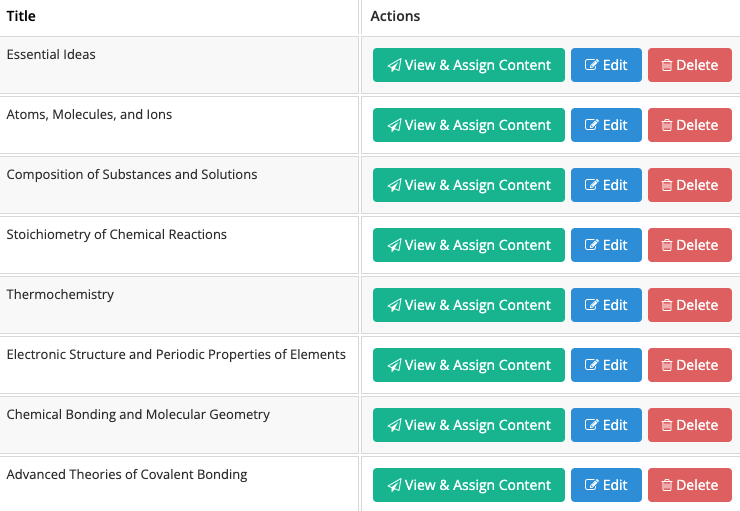Edit Composition of Substances and Solutions
The image size is (740, 511).
point(606,185)
